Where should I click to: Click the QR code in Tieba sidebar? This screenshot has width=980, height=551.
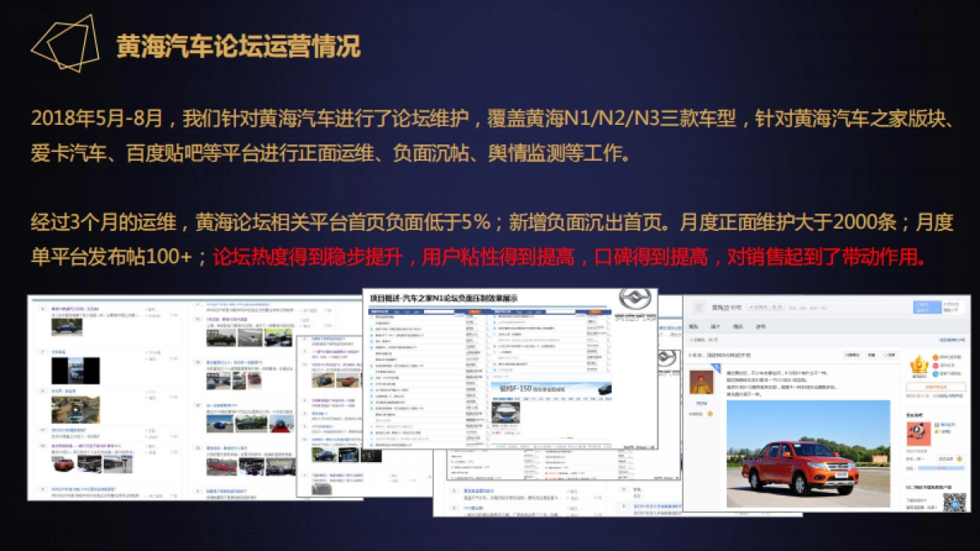(954, 500)
